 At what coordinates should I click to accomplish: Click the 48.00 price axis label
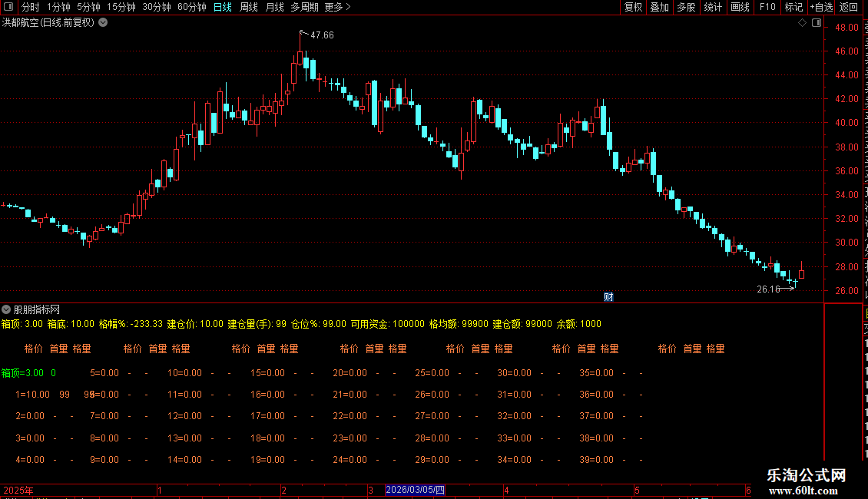(x=847, y=27)
